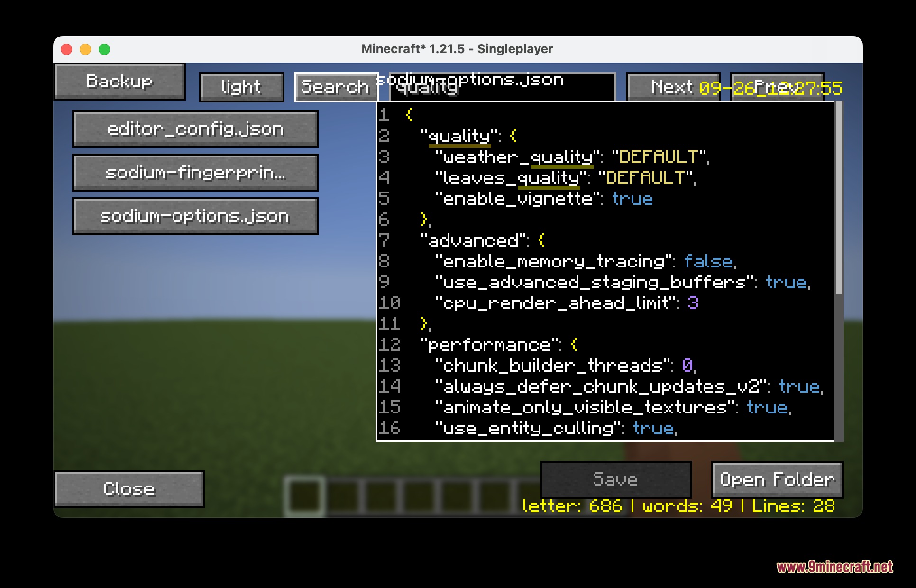Click the disabled Save button

point(616,479)
